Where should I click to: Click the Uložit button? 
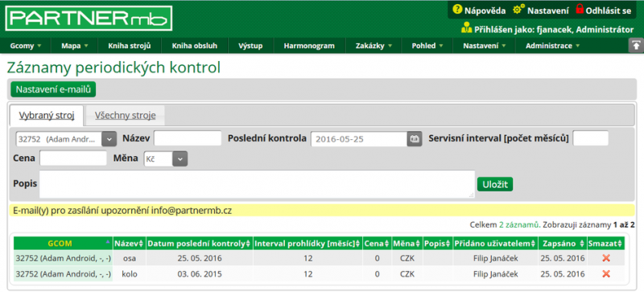pos(495,183)
